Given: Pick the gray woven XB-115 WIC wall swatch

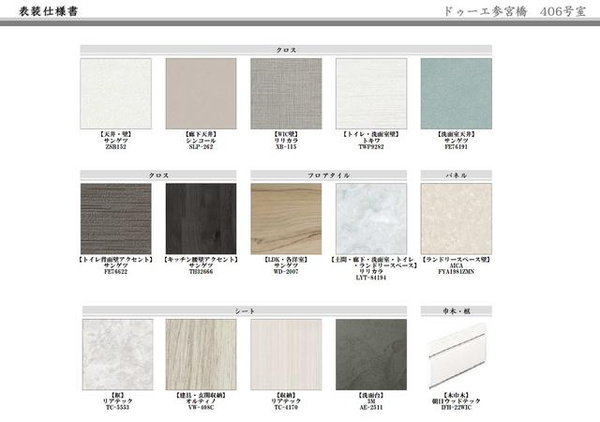Looking at the screenshot, I should click(x=286, y=93).
